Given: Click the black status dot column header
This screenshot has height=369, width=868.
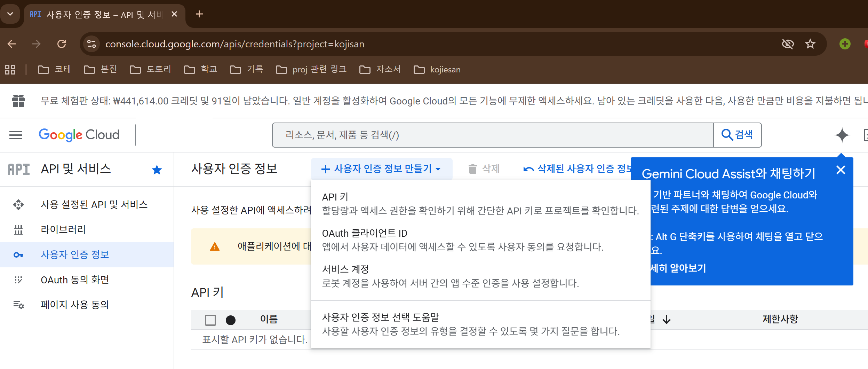Looking at the screenshot, I should click(x=231, y=320).
